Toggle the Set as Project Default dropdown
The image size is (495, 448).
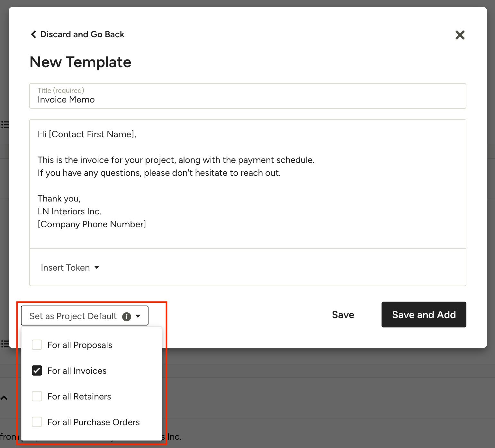click(85, 316)
